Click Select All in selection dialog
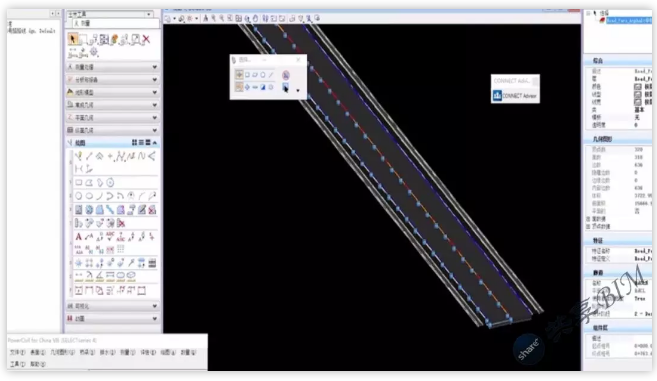This screenshot has height=381, width=657. tap(271, 87)
